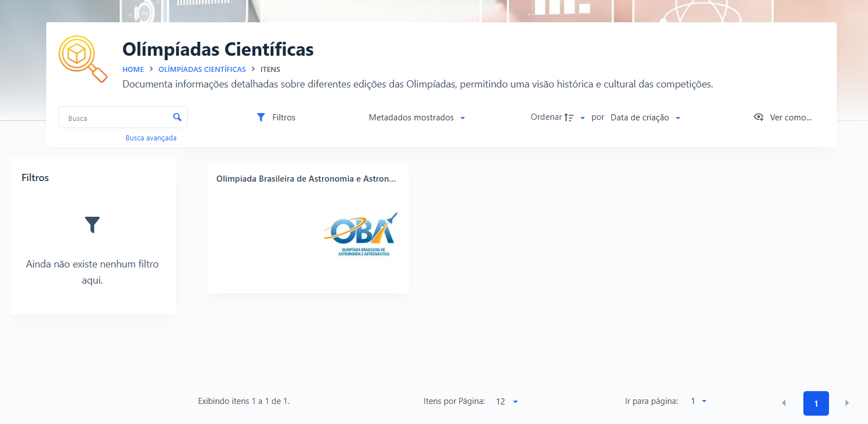Click page number 1 button
This screenshot has width=868, height=424.
click(x=816, y=403)
